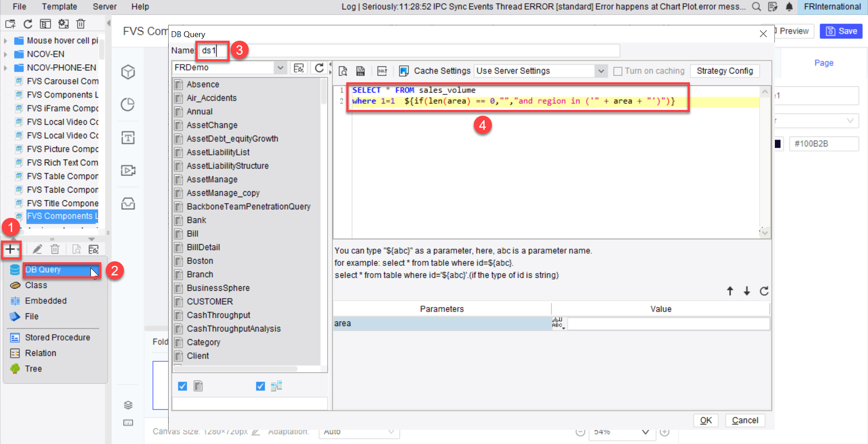Viewport: 868px width, 444px height.
Task: Open the Template menu
Action: tap(59, 6)
